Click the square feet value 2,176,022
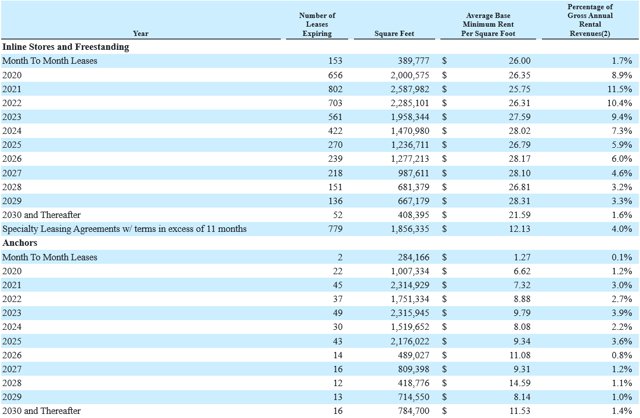640x418 pixels. 410,341
